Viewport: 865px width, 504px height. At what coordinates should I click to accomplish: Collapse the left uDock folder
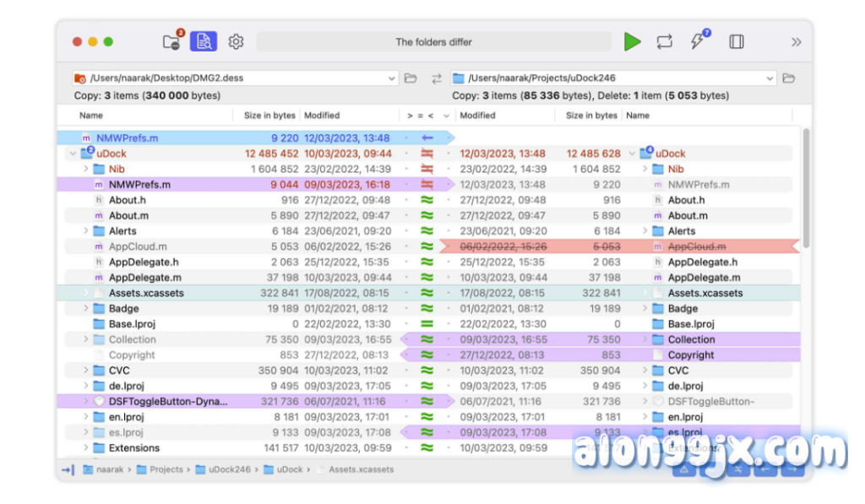click(72, 154)
